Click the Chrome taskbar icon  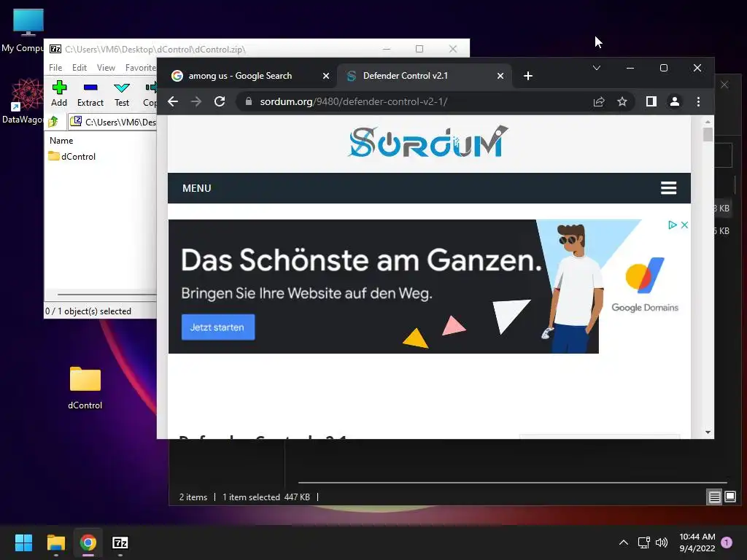pyautogui.click(x=88, y=542)
